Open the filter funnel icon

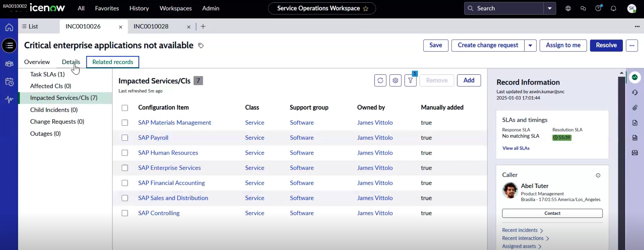(x=410, y=80)
